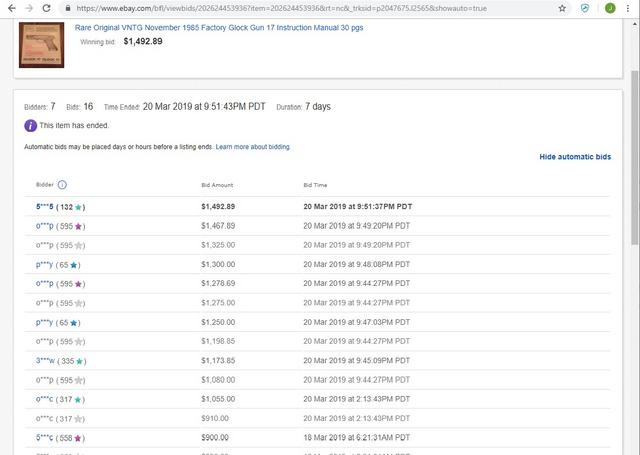The height and width of the screenshot is (455, 640).
Task: Click blue star on $1,250.00 row
Action: [73, 323]
